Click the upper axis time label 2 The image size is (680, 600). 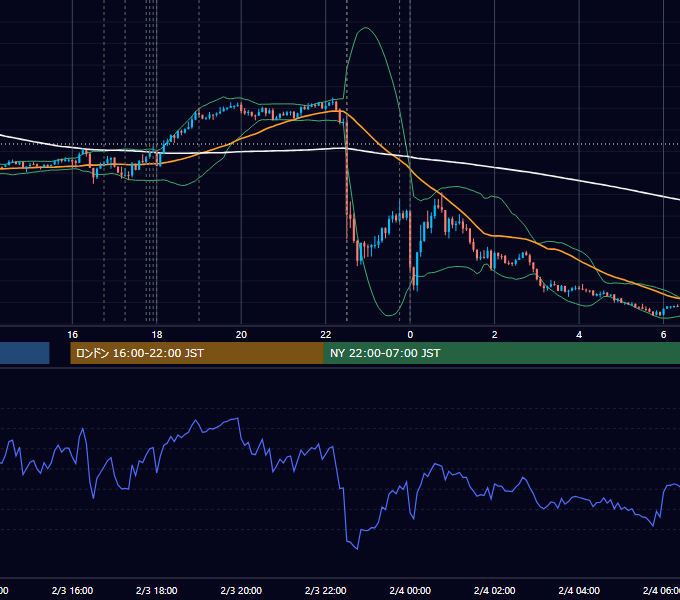[x=494, y=334]
